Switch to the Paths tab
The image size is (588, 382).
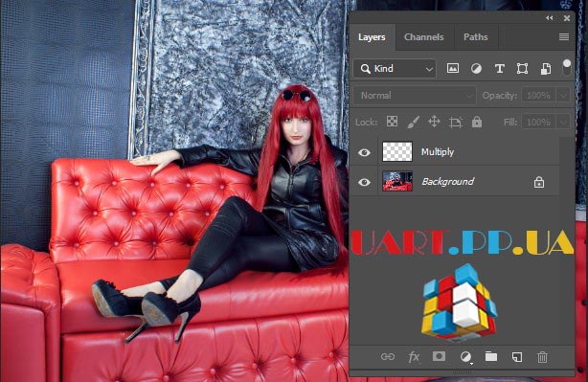(x=476, y=37)
